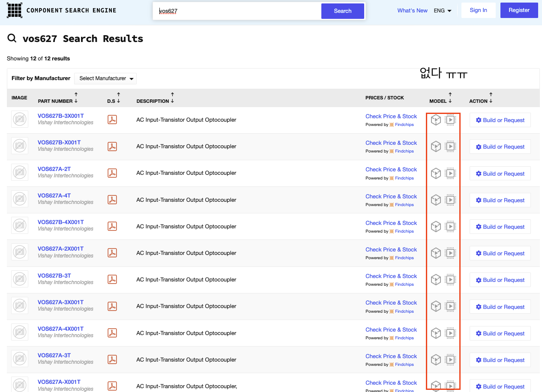Click Build or Request for VOS627B-X001T
Screen dimensions: 542x392
click(x=500, y=147)
